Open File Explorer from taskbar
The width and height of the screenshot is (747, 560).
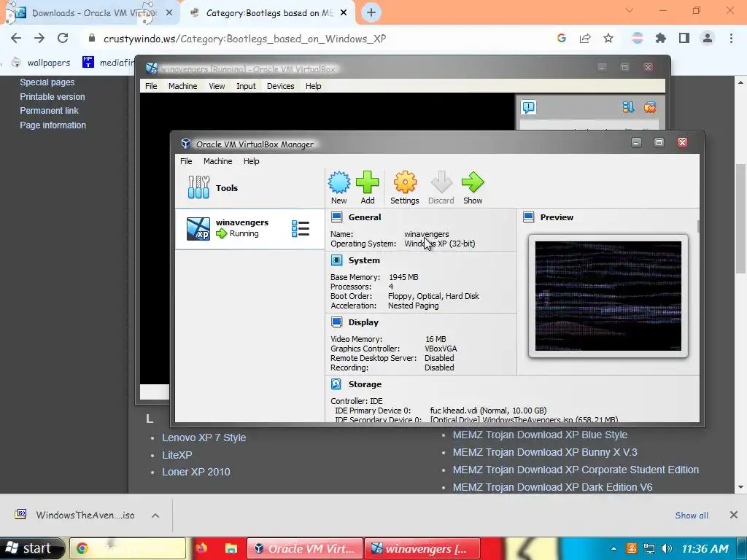tap(231, 548)
